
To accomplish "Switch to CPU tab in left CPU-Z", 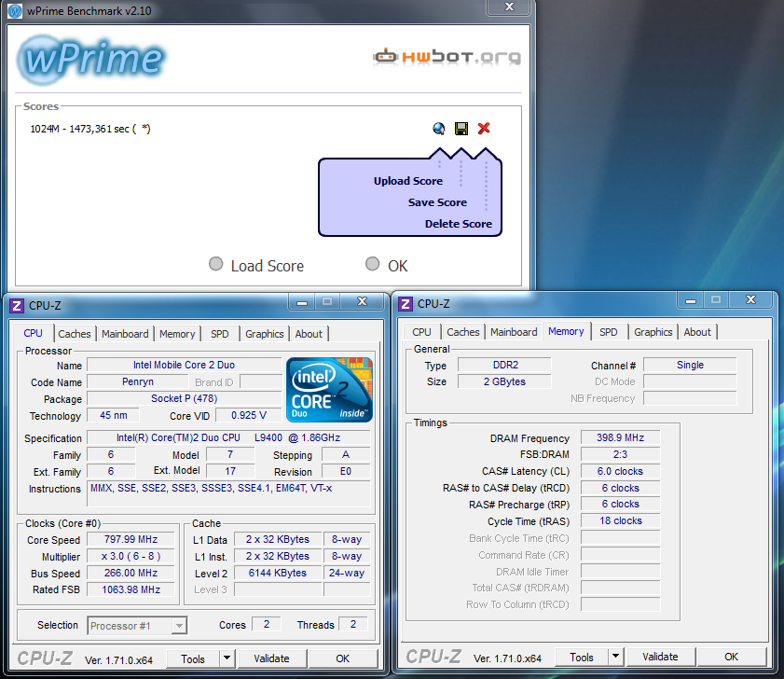I will [x=33, y=333].
